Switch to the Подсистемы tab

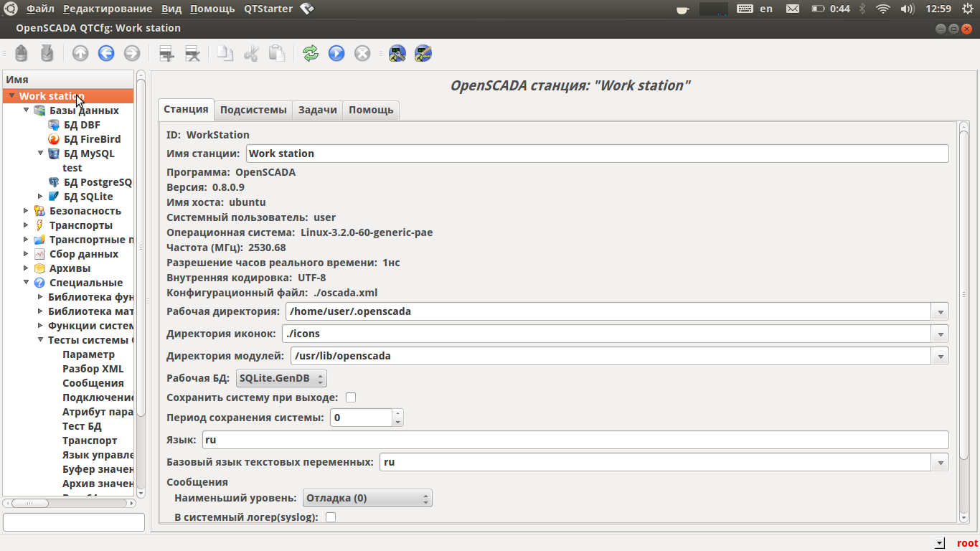pos(253,110)
